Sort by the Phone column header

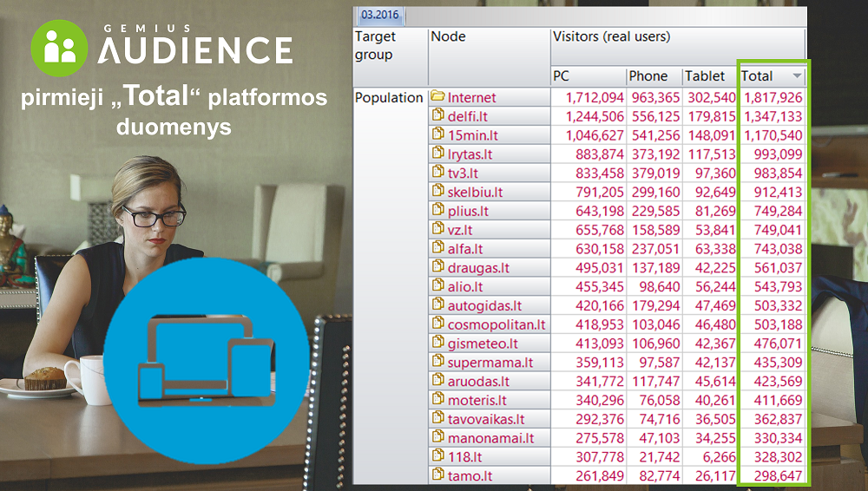tap(654, 75)
